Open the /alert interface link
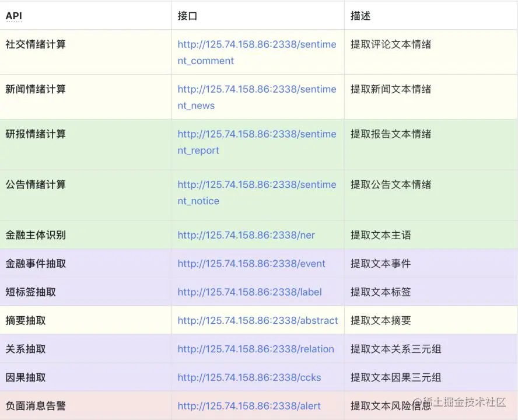The height and width of the screenshot is (420, 518). [x=249, y=406]
